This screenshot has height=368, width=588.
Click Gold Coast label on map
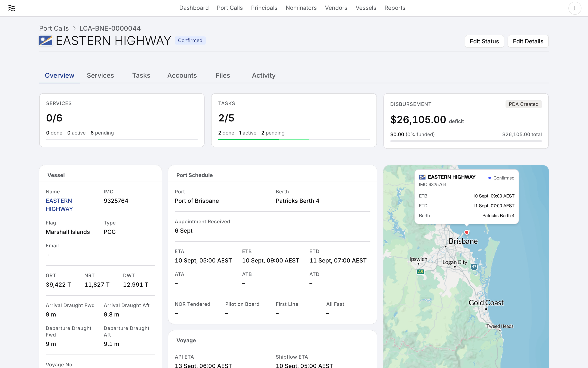[x=486, y=303]
